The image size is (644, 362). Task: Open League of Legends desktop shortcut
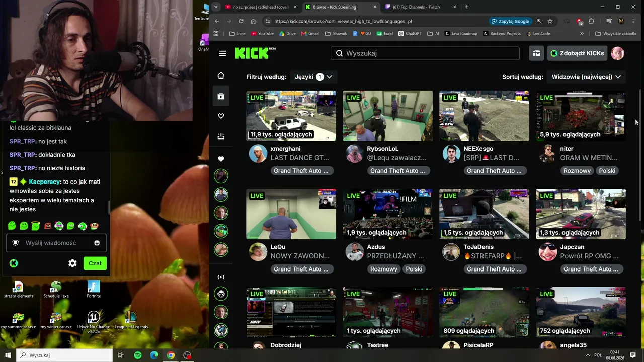131,320
